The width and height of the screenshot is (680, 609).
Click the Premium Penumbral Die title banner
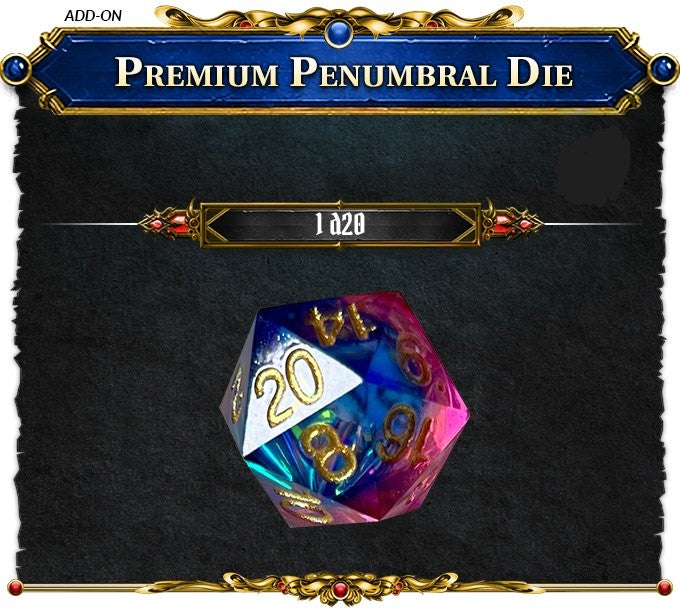point(340,72)
